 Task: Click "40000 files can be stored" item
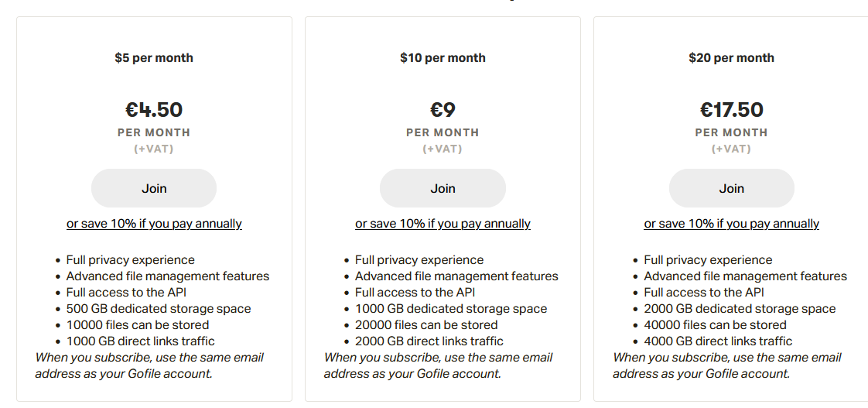[715, 325]
